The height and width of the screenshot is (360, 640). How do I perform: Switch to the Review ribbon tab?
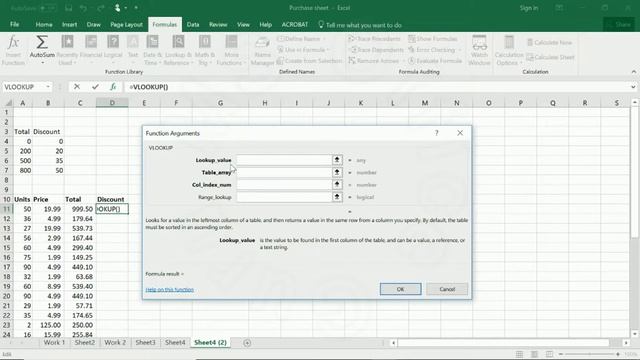coord(218,24)
